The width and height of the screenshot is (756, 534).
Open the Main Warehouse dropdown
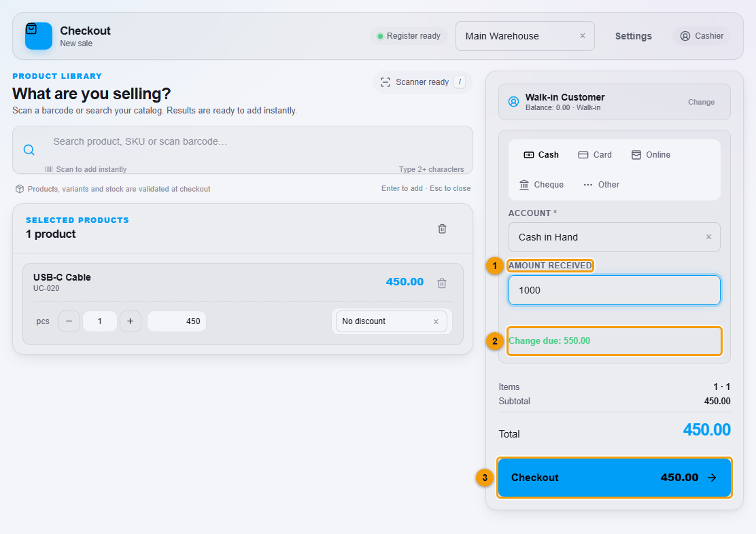(525, 36)
